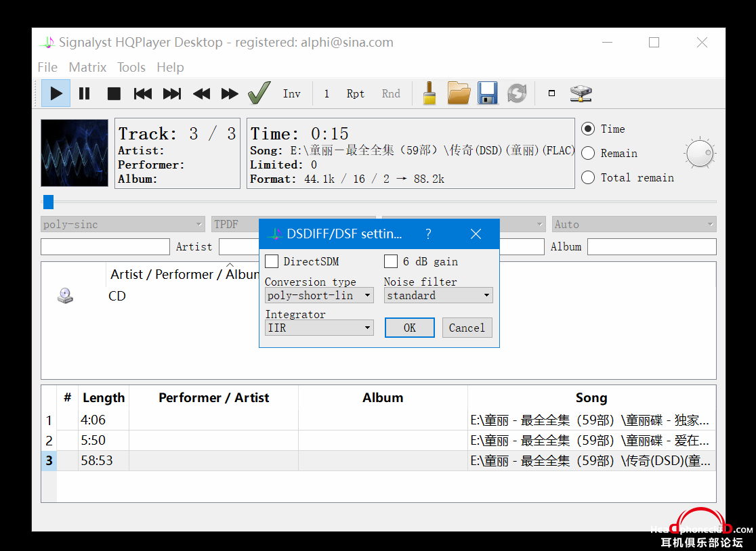The height and width of the screenshot is (551, 756).
Task: Save the playlist with the floppy disk icon
Action: pos(488,93)
